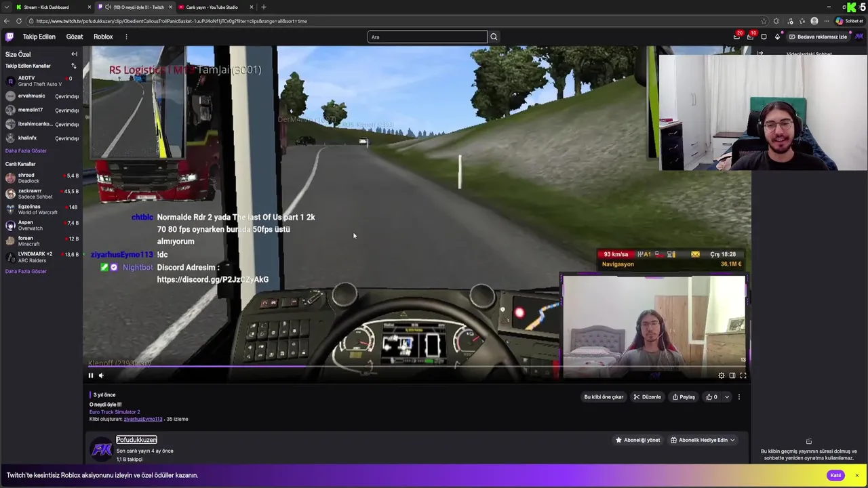Open the Takip Edilen tab

(x=39, y=37)
